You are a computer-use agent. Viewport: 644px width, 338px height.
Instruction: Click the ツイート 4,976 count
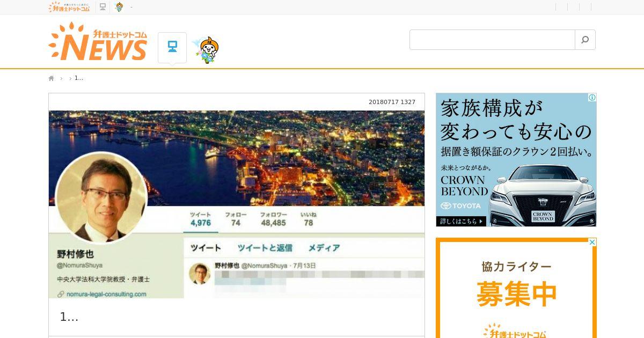[201, 219]
